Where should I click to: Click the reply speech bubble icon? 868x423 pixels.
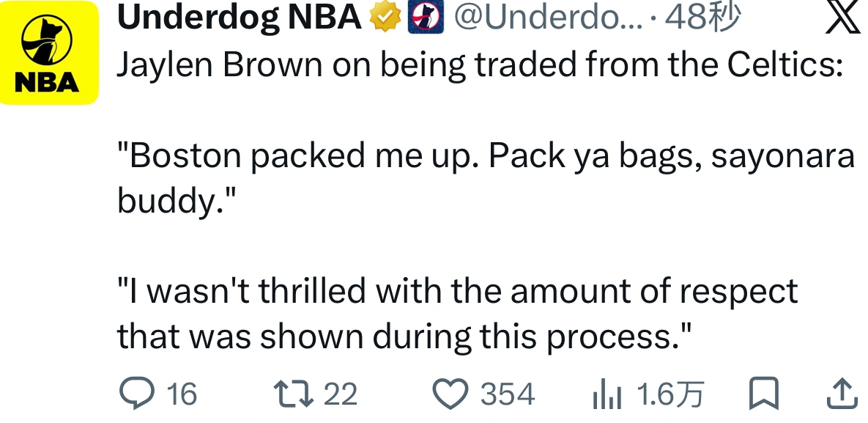(x=137, y=393)
